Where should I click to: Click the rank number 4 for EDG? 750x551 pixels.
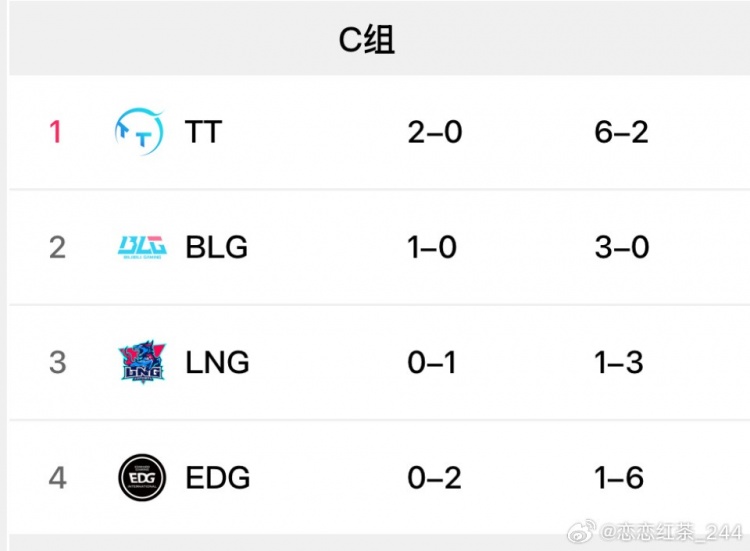point(57,477)
